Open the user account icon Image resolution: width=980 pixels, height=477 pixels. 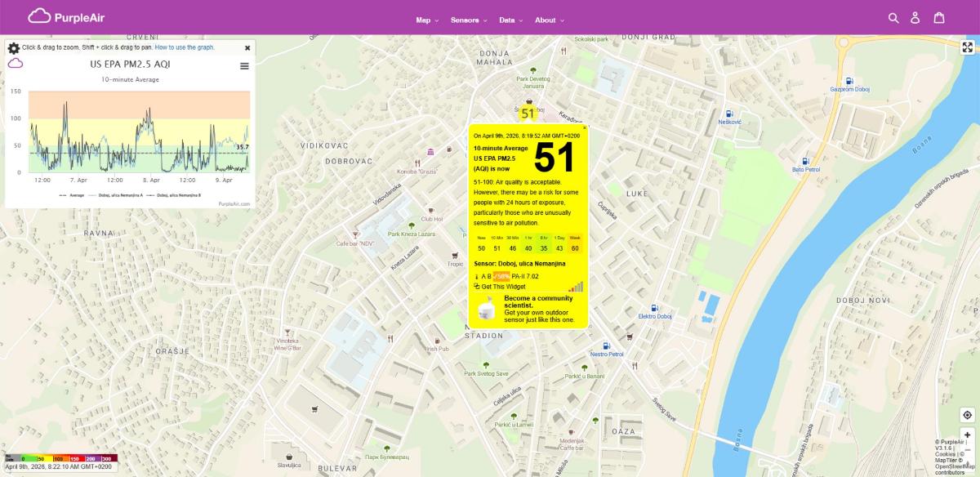pos(915,18)
